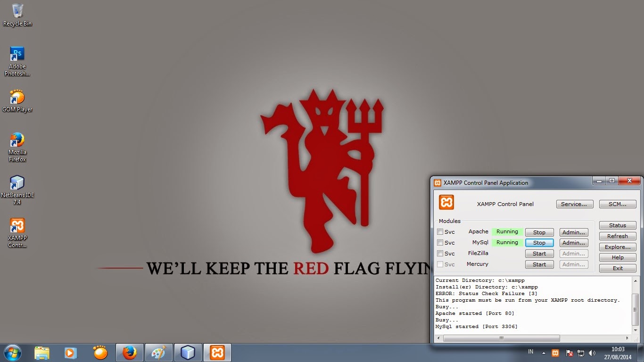Image resolution: width=644 pixels, height=362 pixels.
Task: Click the IN language indicator
Action: (531, 352)
